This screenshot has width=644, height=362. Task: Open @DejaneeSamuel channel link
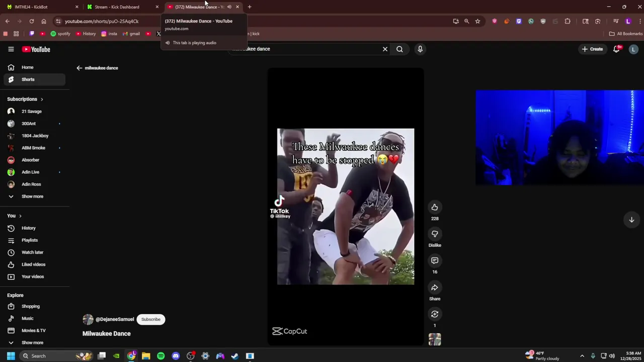point(115,319)
